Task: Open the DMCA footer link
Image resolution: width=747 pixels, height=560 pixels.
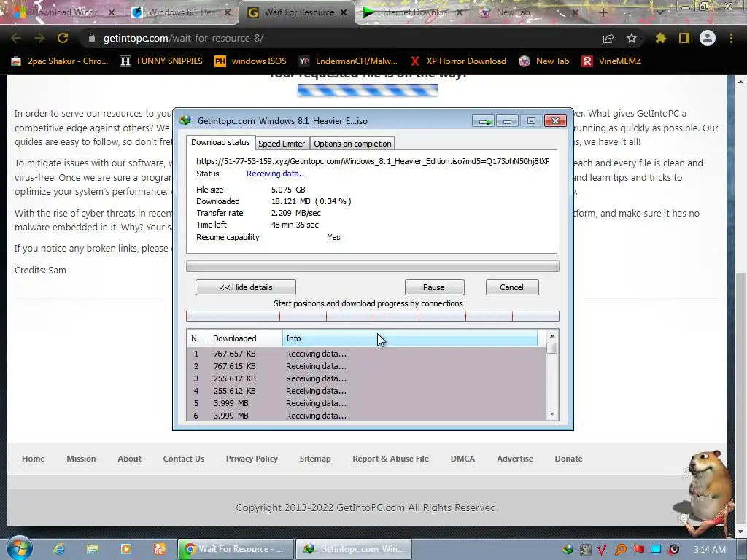Action: tap(462, 459)
